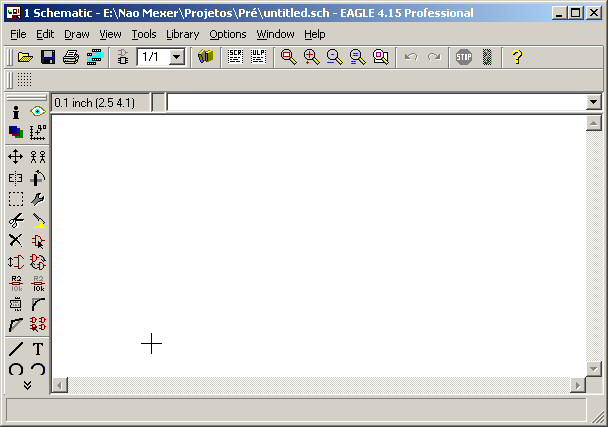This screenshot has width=608, height=427.
Task: Choose the Split wire tool
Action: pos(16,325)
